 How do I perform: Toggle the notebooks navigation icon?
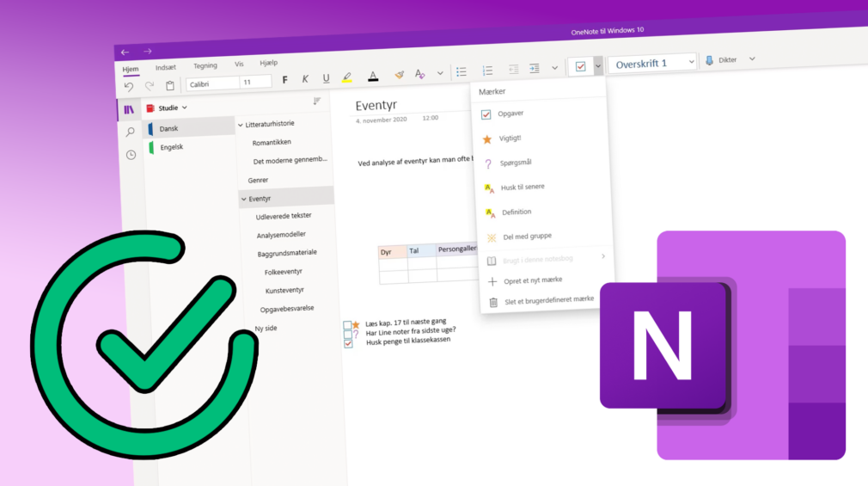pyautogui.click(x=129, y=110)
